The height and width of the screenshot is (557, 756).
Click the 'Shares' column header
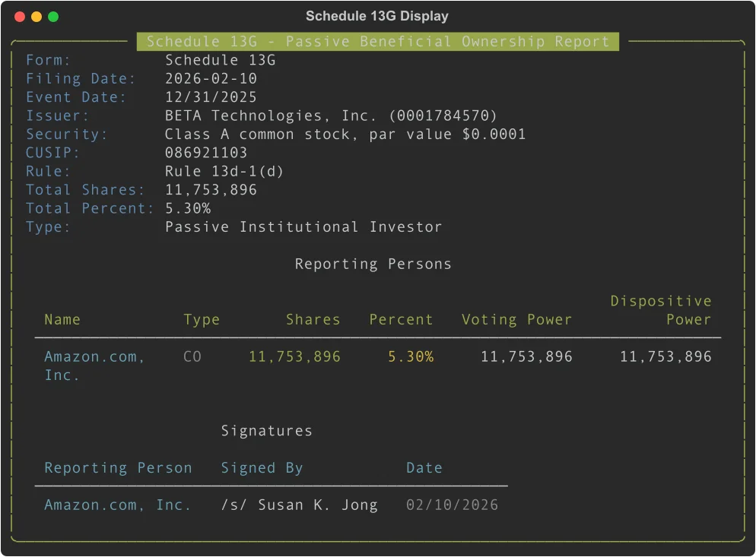click(x=313, y=319)
